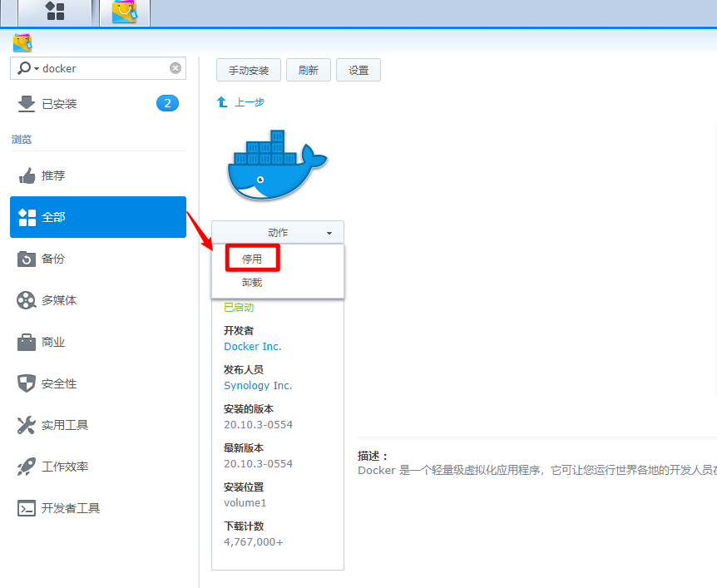
Task: Choose 卸载 (Uninstall) from the action menu
Action: (251, 282)
